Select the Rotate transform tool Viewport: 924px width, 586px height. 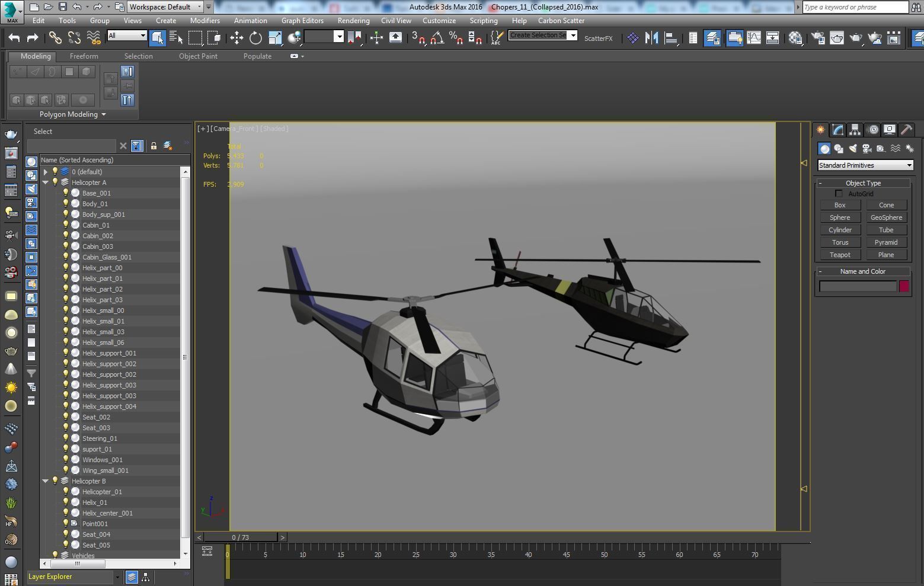click(255, 38)
